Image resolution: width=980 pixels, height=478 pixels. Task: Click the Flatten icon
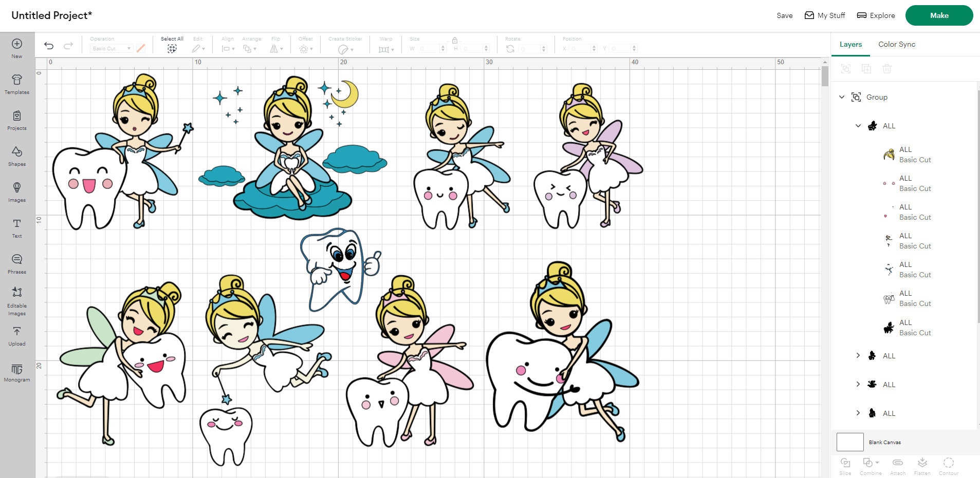point(923,465)
